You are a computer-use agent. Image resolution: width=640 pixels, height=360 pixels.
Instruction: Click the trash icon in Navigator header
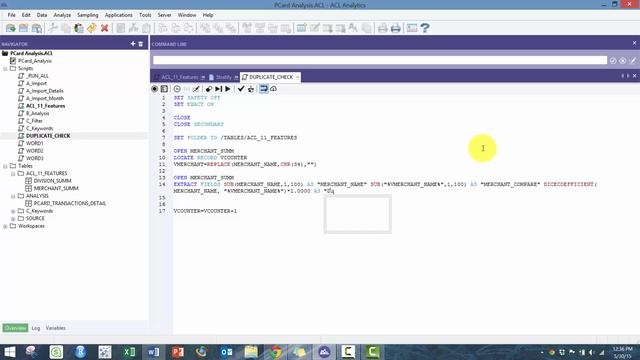[x=141, y=44]
